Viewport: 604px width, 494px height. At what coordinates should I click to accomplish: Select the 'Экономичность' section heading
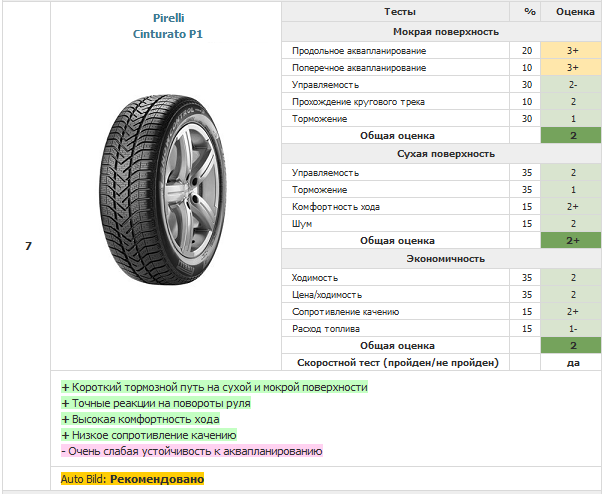tap(446, 259)
